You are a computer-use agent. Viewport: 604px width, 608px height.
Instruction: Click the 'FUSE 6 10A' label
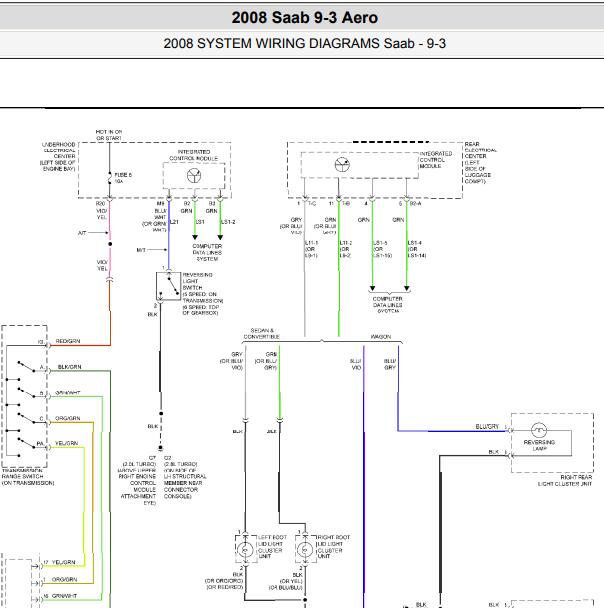(123, 178)
